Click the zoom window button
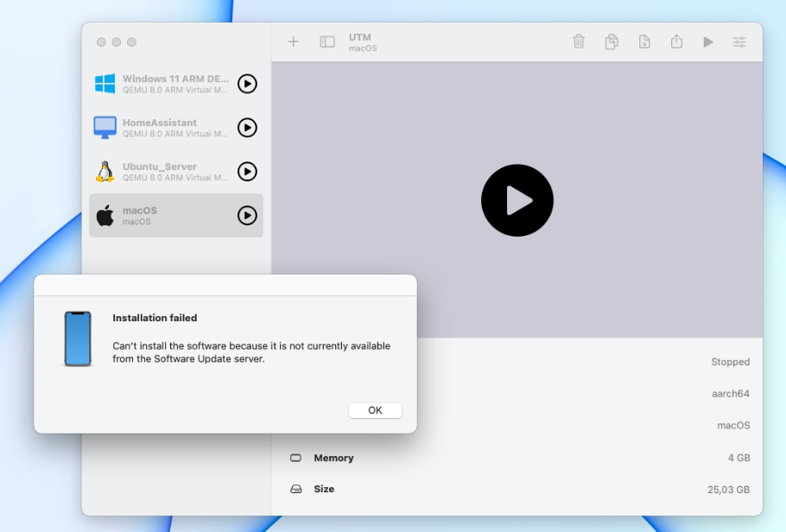This screenshot has width=786, height=532. 131,42
